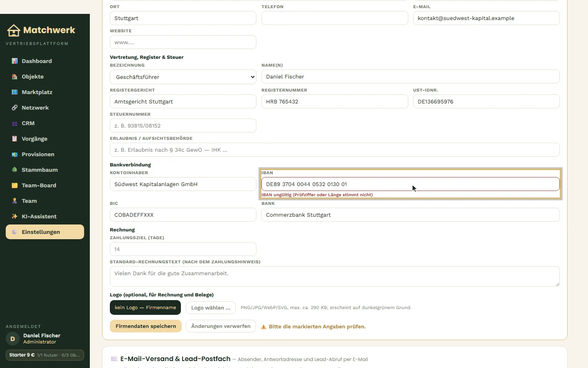Open the Bezeichnung dropdown
The height and width of the screenshot is (368, 588).
183,77
